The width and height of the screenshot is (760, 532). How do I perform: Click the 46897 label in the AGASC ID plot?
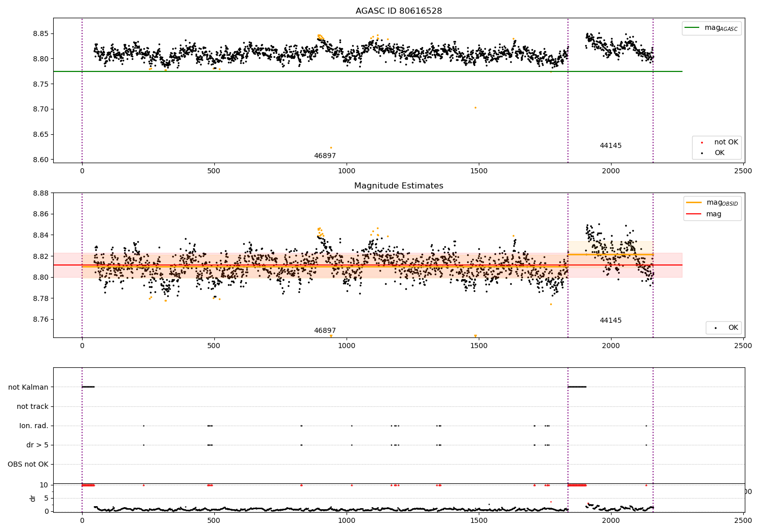(x=325, y=156)
